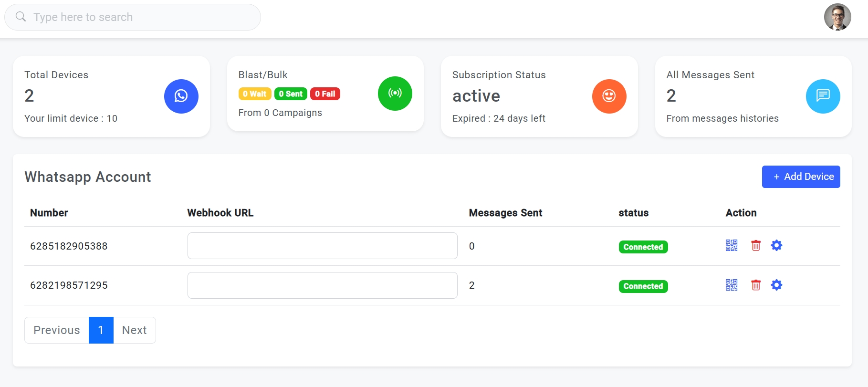
Task: Open the profile avatar menu
Action: point(837,17)
